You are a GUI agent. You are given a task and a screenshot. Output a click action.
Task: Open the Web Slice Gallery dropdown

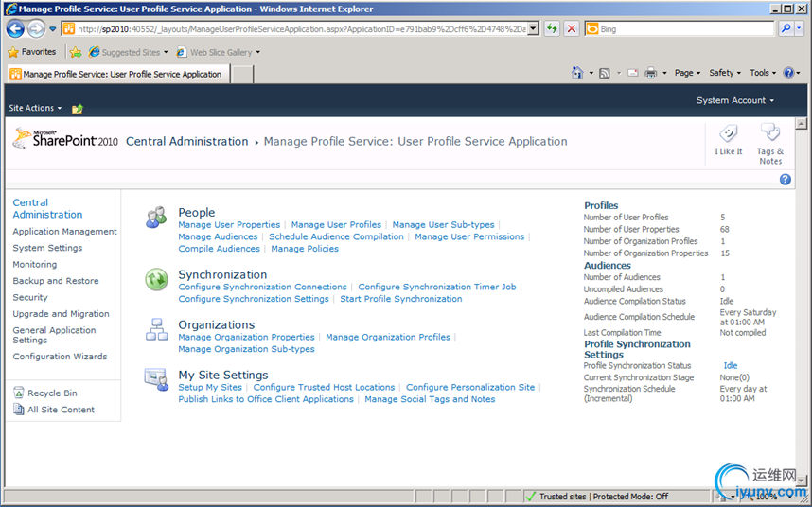[257, 52]
